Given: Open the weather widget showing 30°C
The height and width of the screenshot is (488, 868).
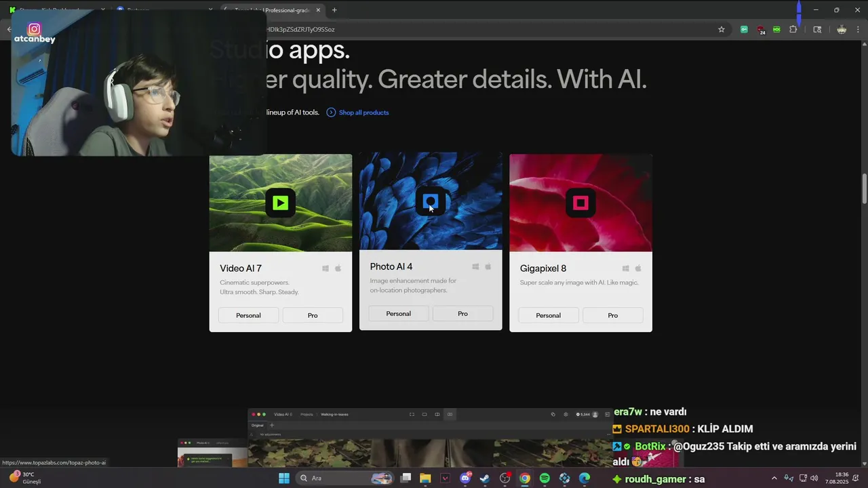Looking at the screenshot, I should tap(24, 478).
